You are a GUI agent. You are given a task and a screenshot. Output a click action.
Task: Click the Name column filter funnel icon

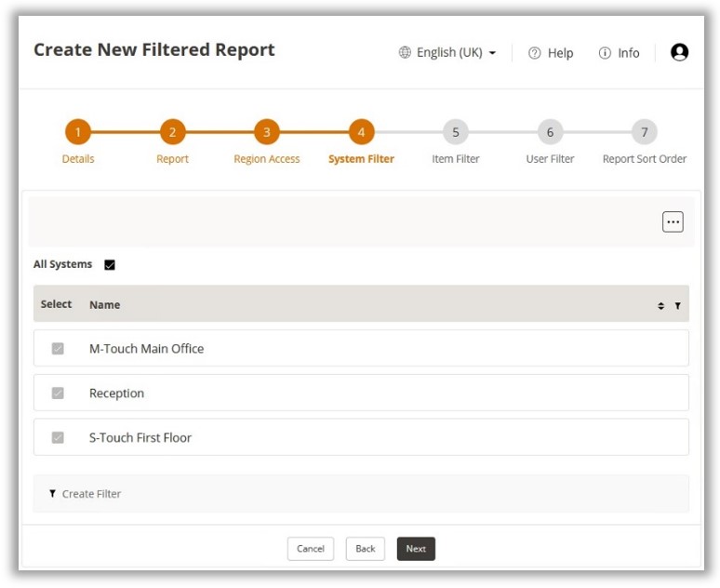[677, 305]
